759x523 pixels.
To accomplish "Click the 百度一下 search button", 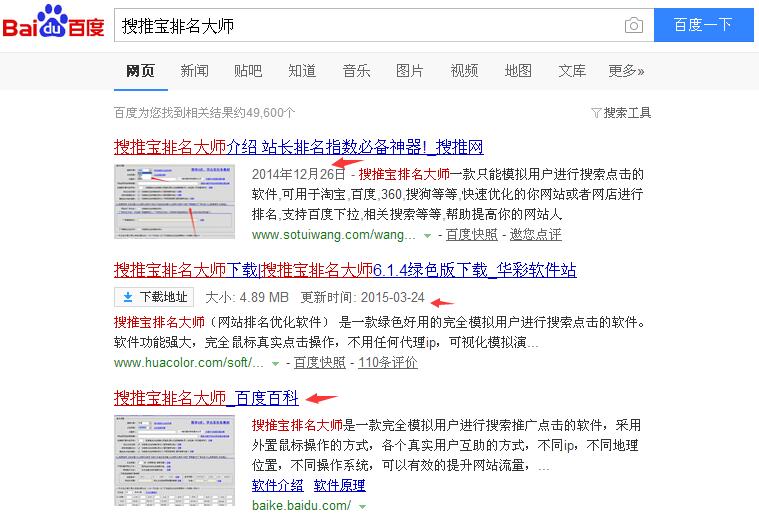I will (703, 25).
